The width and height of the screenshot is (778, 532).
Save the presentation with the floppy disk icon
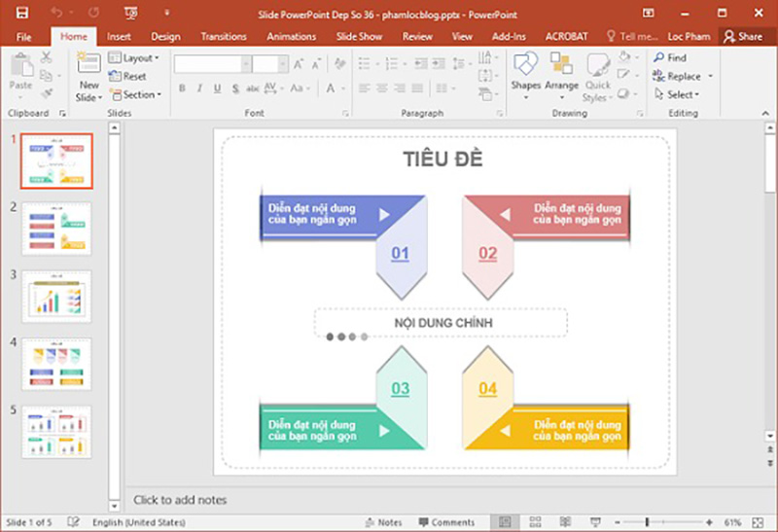21,13
